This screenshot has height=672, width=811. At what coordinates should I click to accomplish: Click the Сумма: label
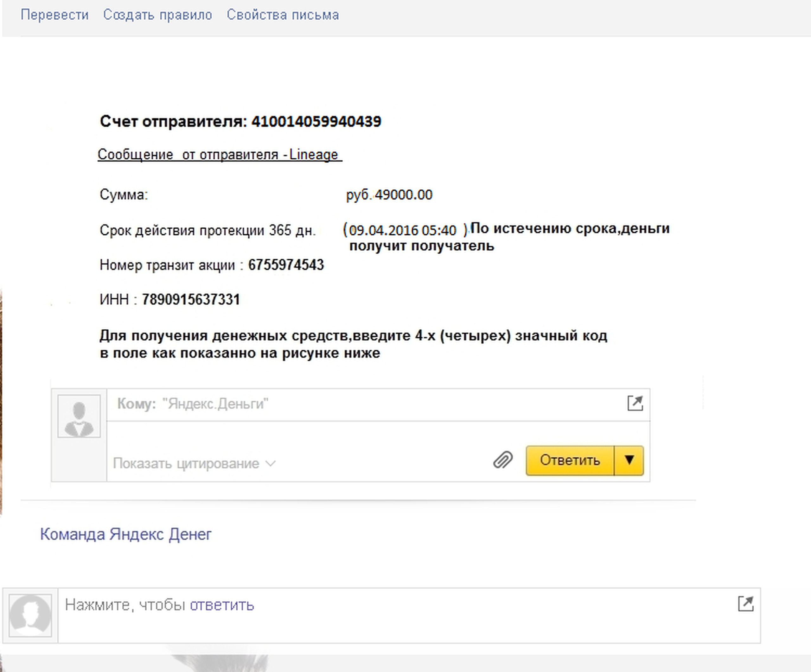pos(124,194)
